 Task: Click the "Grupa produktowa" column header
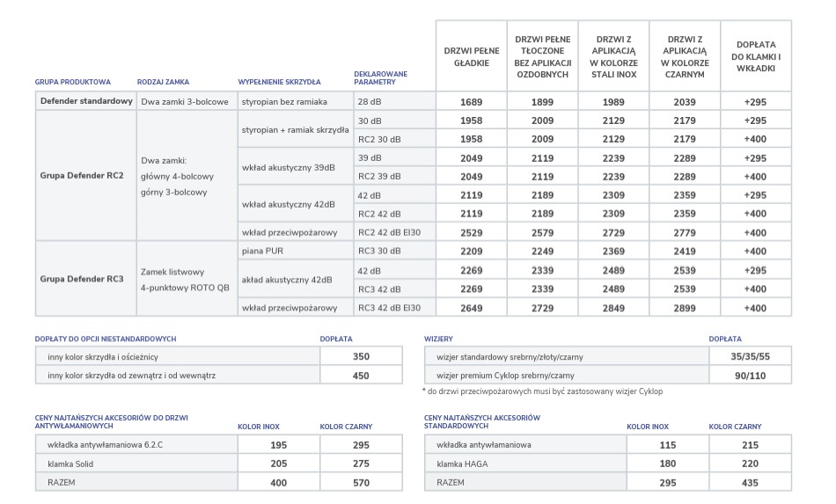click(x=73, y=82)
